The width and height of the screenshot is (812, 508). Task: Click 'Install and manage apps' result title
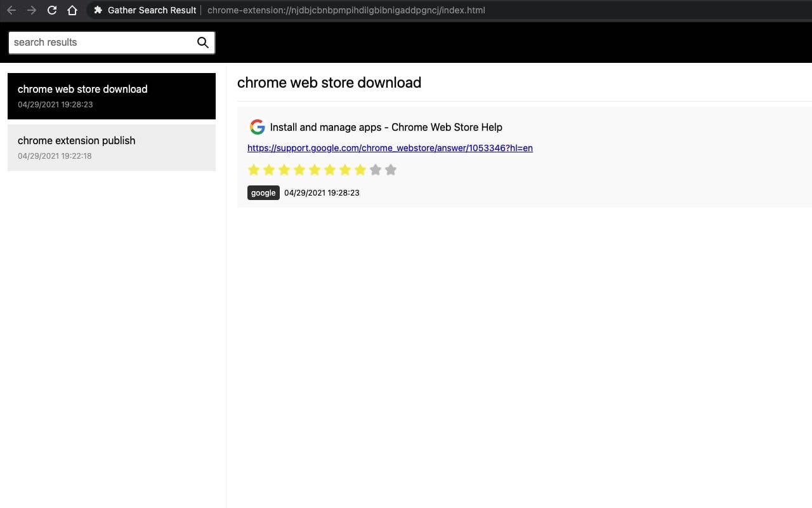(x=386, y=127)
